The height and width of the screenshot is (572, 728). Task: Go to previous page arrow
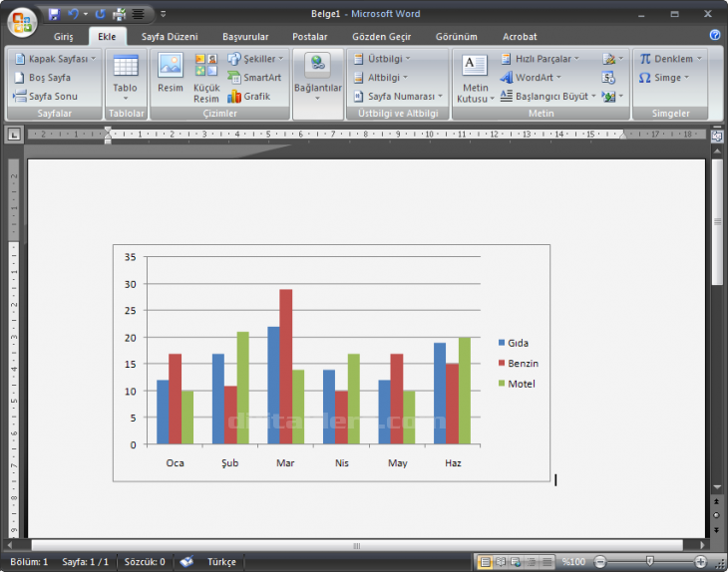[717, 502]
